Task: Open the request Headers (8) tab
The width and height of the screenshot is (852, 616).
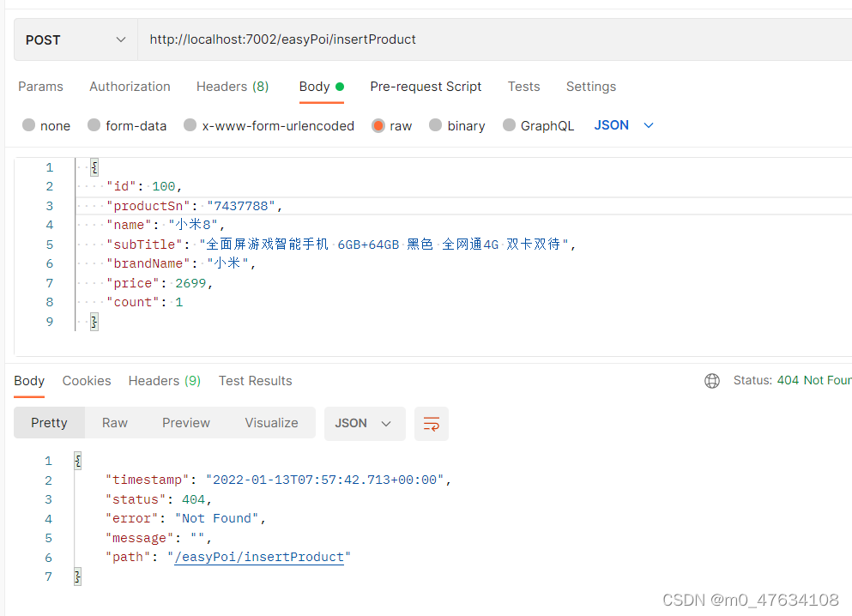Action: point(233,87)
